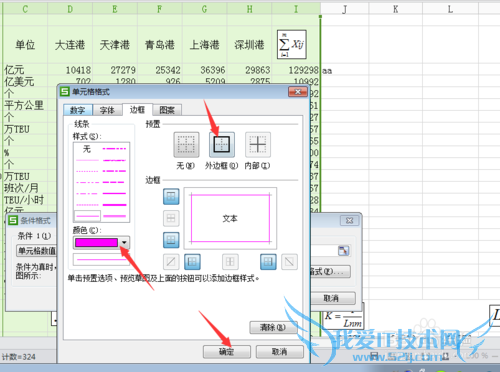Click the 确定 button
This screenshot has width=500, height=372.
click(x=227, y=351)
